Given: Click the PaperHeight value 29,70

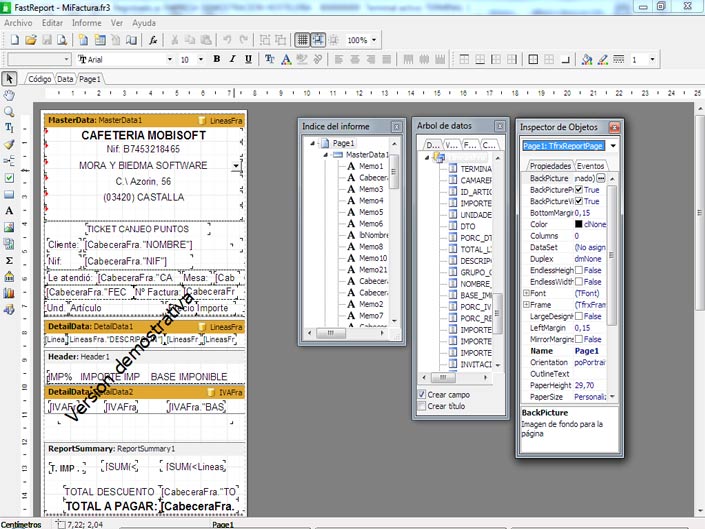Looking at the screenshot, I should tap(584, 385).
